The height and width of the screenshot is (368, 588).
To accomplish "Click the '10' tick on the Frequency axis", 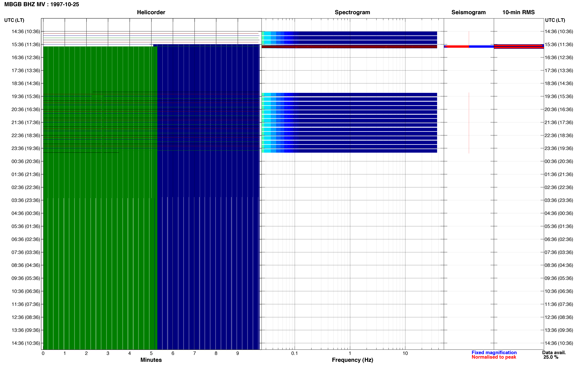I will [405, 353].
